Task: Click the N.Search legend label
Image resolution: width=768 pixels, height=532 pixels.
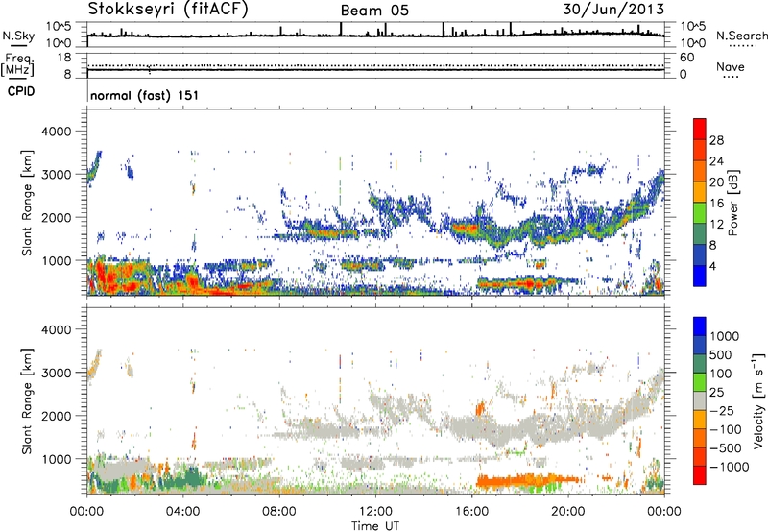Action: pyautogui.click(x=741, y=36)
